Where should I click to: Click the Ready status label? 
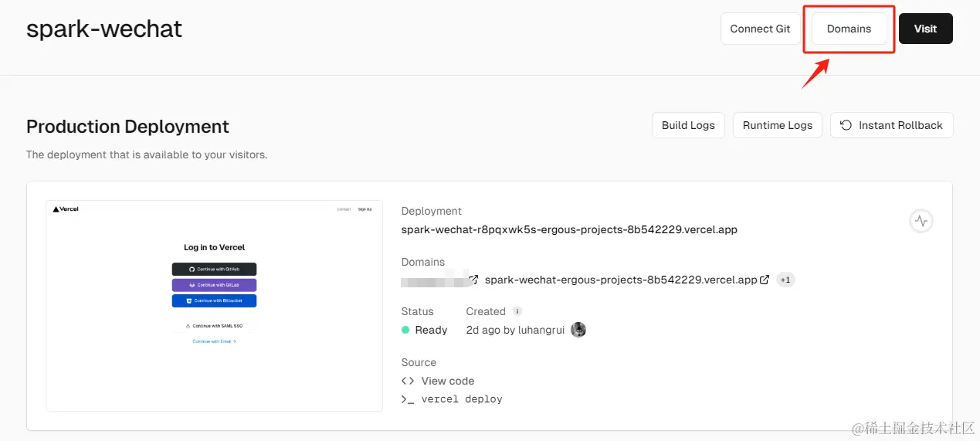coord(431,330)
